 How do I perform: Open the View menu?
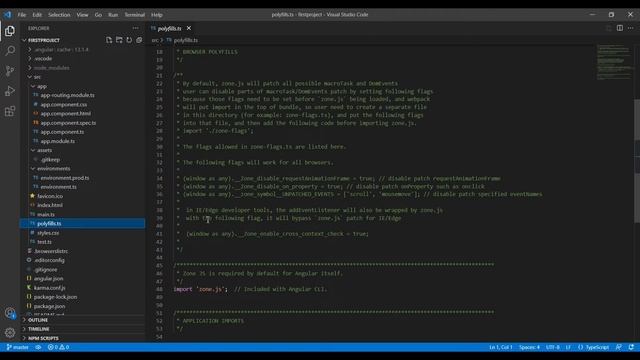[82, 15]
